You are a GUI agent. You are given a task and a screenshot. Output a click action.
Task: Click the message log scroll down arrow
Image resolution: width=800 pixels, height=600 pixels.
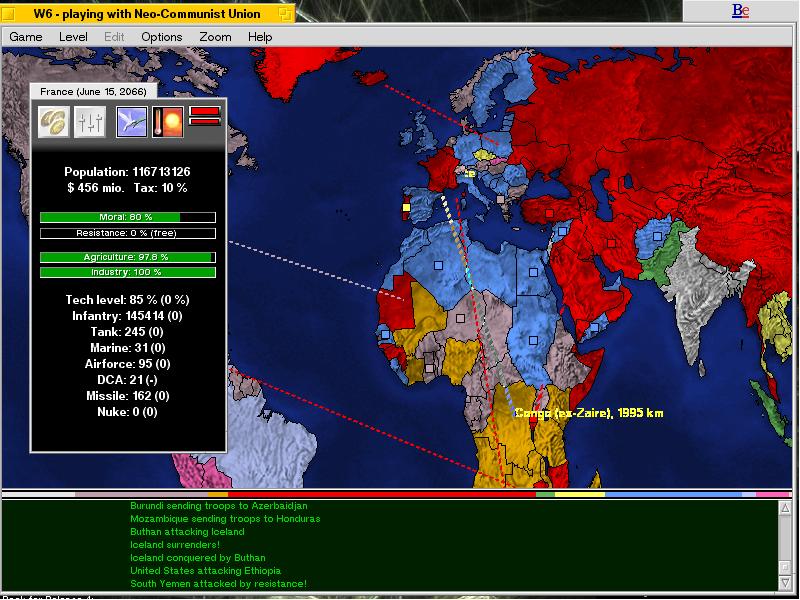click(x=785, y=582)
